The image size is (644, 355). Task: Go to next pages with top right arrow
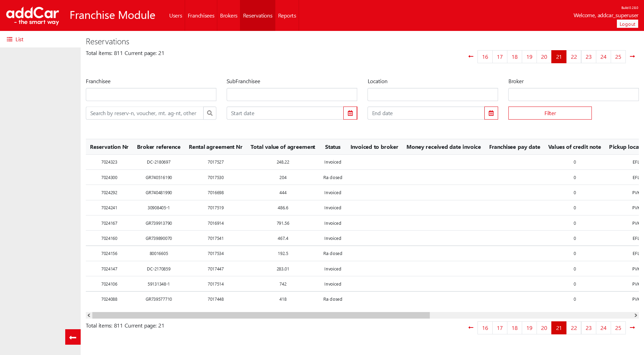(x=632, y=57)
